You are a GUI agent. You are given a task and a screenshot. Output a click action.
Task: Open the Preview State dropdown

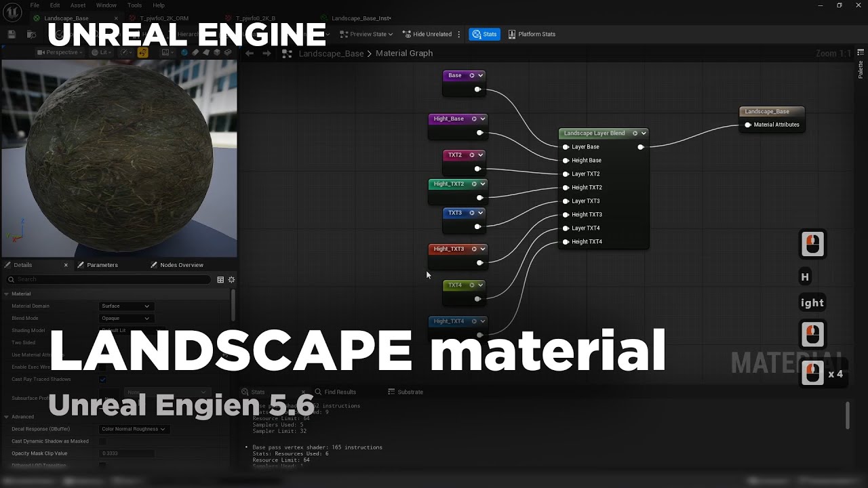pos(366,34)
